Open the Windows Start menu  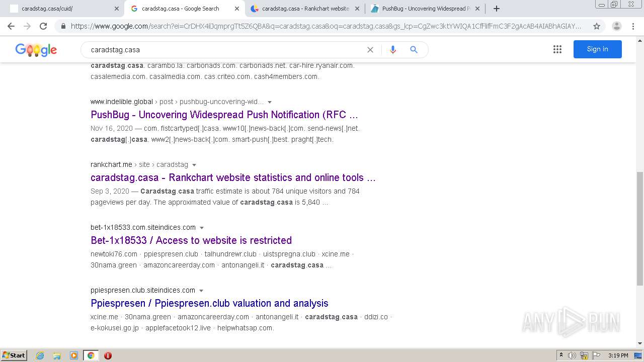pyautogui.click(x=14, y=355)
